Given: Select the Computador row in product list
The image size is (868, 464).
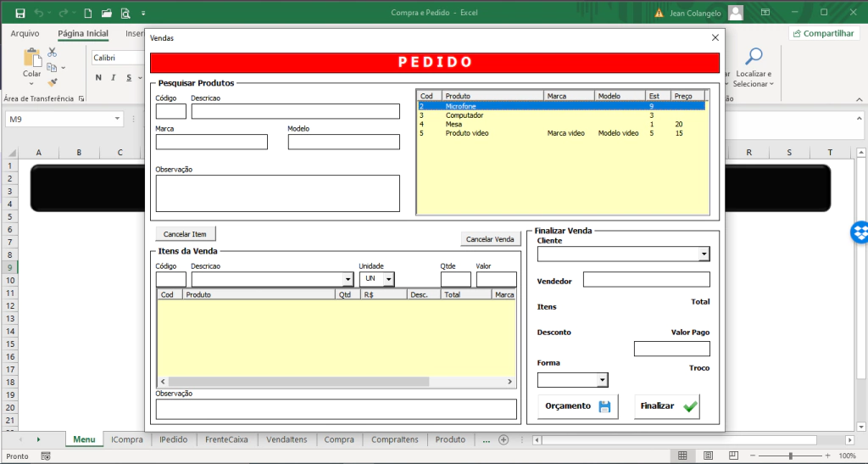Looking at the screenshot, I should 465,115.
